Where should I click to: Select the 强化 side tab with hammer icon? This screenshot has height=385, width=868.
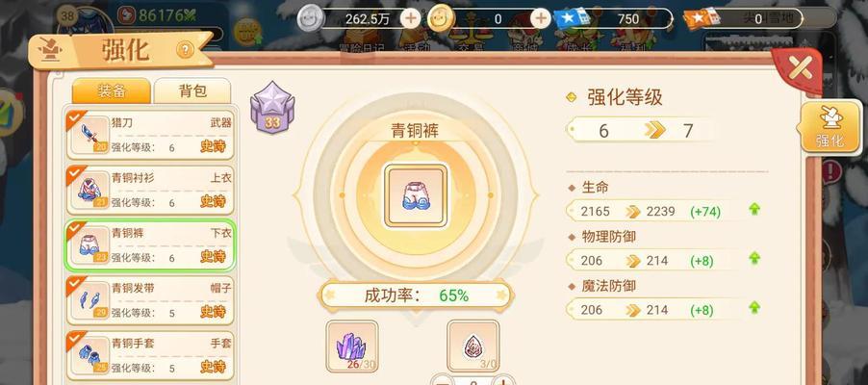click(x=829, y=129)
